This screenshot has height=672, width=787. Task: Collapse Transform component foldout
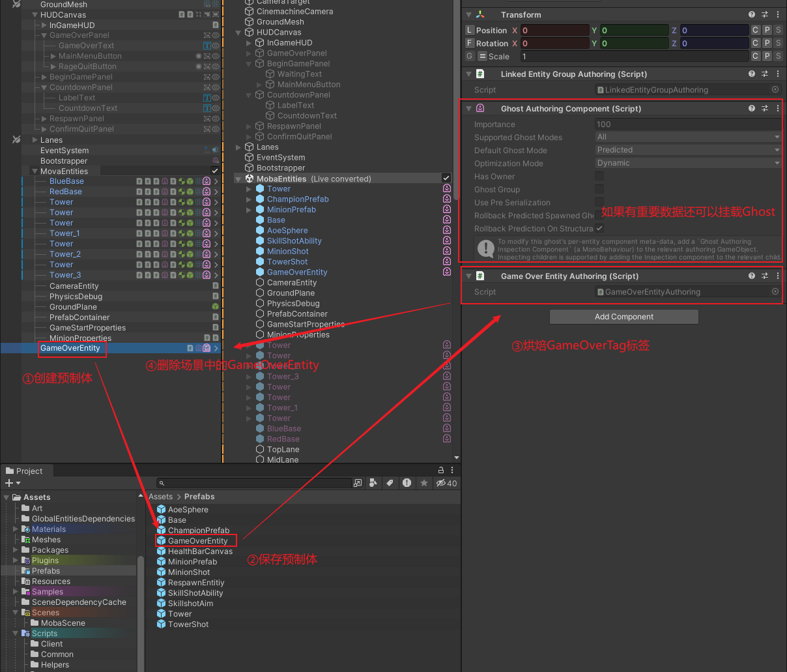click(468, 15)
